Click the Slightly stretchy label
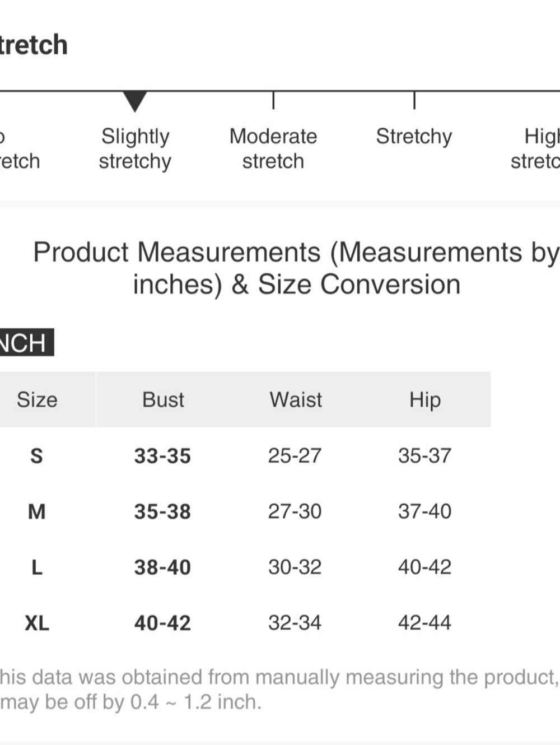This screenshot has height=745, width=560. click(135, 148)
